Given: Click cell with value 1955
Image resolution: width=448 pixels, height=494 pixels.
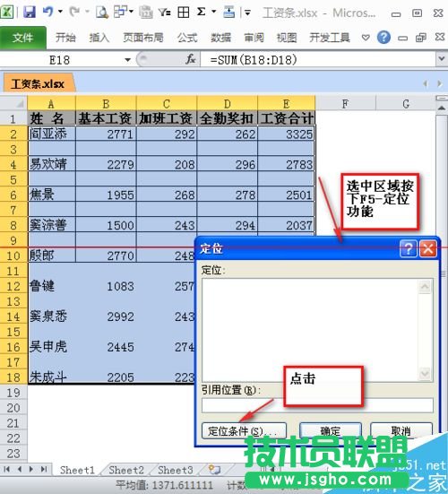Looking at the screenshot, I should (106, 195).
